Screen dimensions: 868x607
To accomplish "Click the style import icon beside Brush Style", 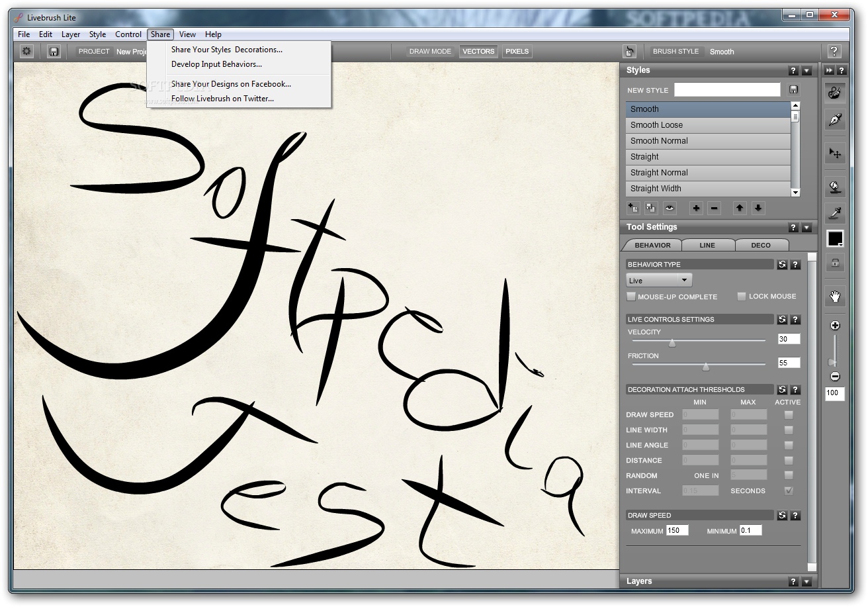I will tap(629, 51).
